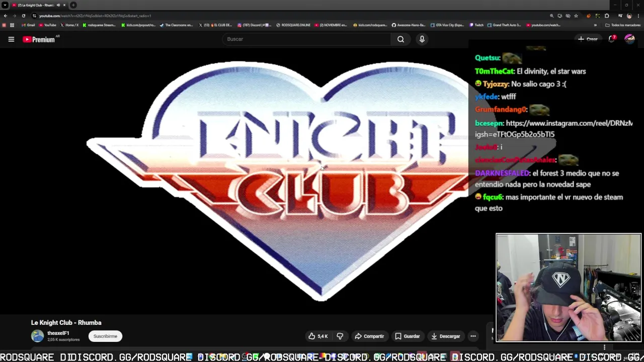Open the apps grid bookmark shortcut
Image resolution: width=644 pixels, height=362 pixels.
(x=12, y=25)
